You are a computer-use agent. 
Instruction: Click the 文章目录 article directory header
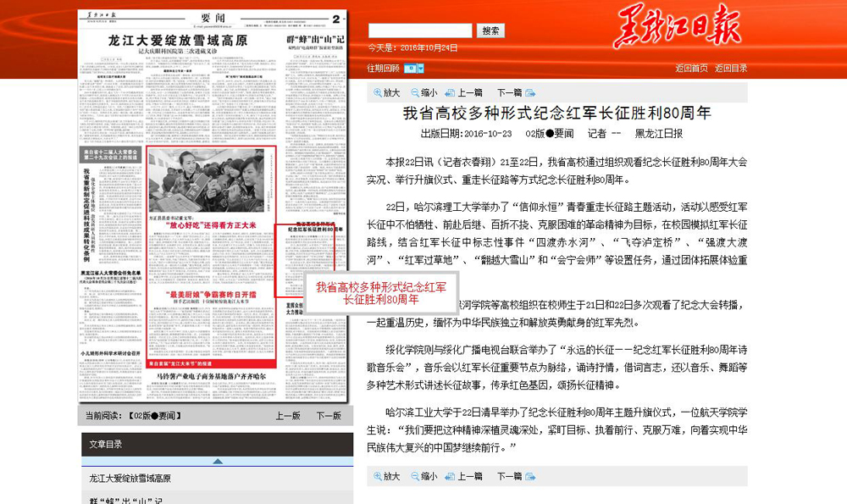pyautogui.click(x=107, y=444)
